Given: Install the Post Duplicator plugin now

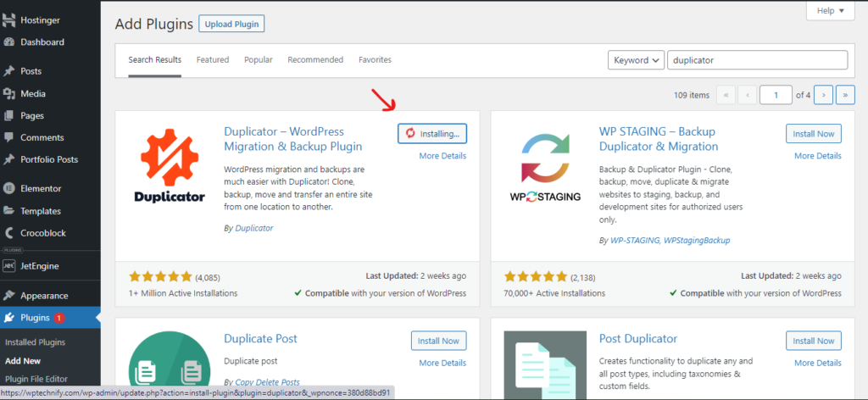Looking at the screenshot, I should click(x=814, y=341).
